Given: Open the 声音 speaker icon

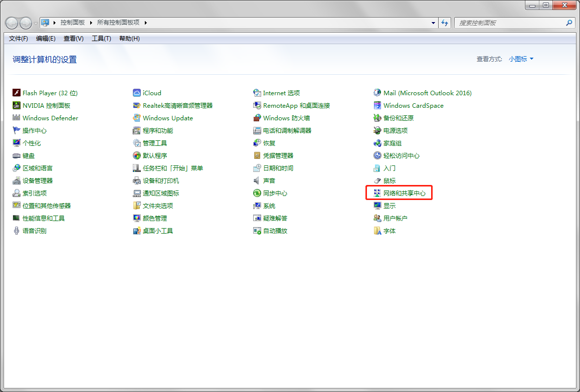Looking at the screenshot, I should point(257,181).
